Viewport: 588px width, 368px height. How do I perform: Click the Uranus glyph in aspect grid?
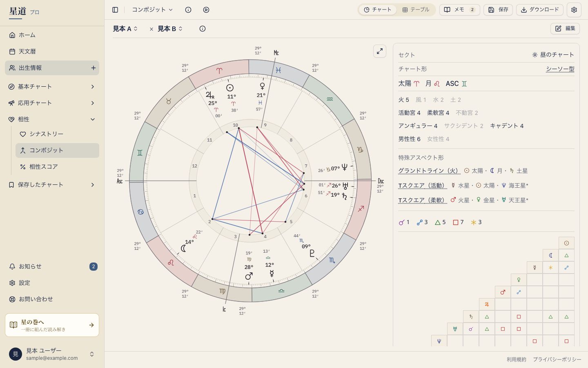point(455,329)
